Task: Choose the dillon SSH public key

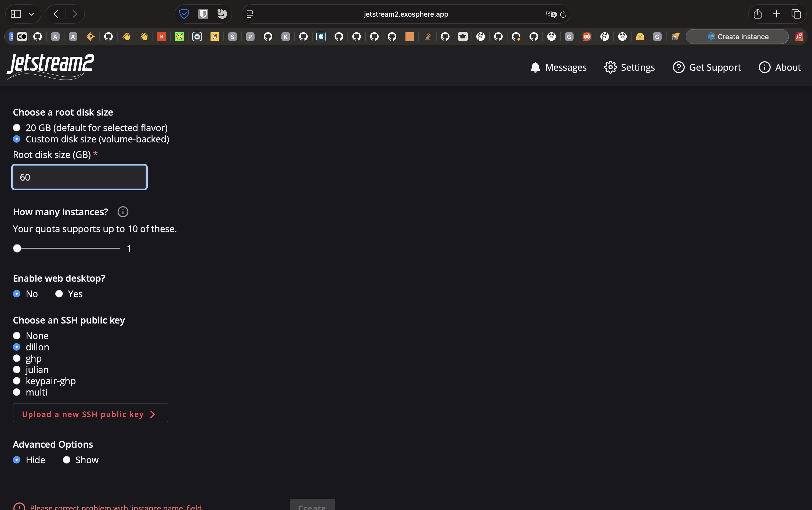Action: (x=17, y=347)
